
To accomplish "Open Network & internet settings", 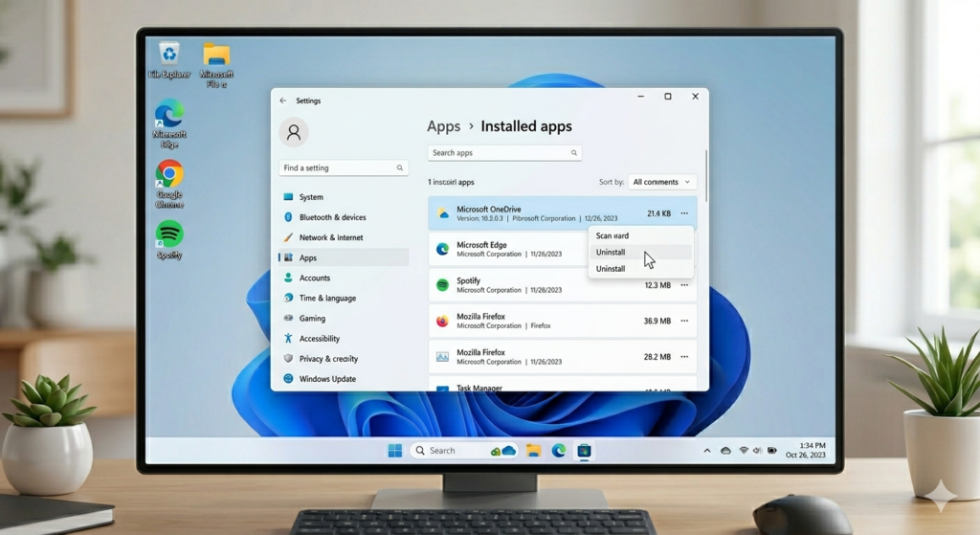I will (344, 237).
